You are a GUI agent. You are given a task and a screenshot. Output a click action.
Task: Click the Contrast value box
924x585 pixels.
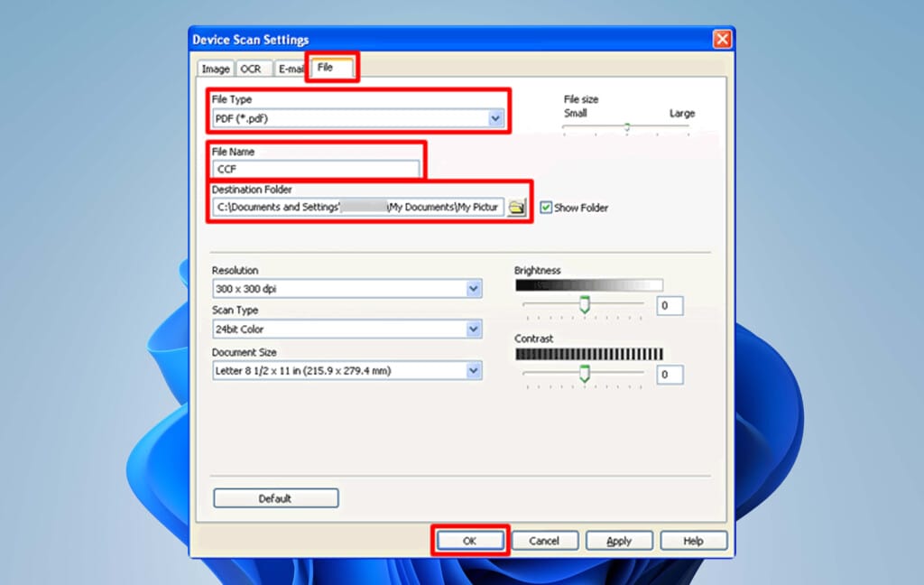(670, 375)
